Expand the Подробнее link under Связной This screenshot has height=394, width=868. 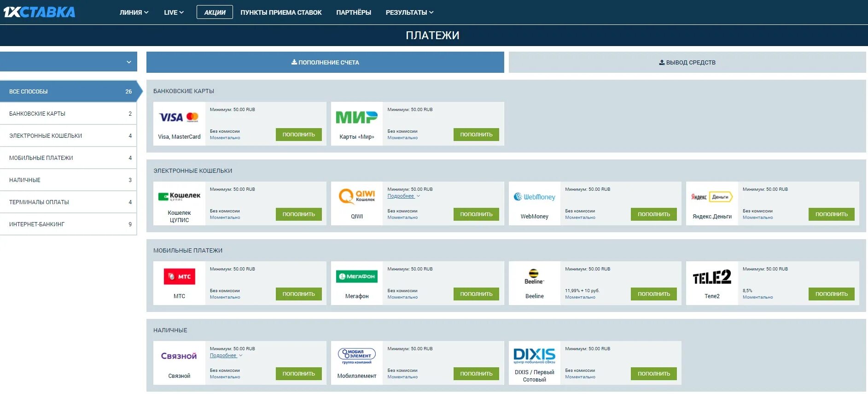click(x=226, y=355)
